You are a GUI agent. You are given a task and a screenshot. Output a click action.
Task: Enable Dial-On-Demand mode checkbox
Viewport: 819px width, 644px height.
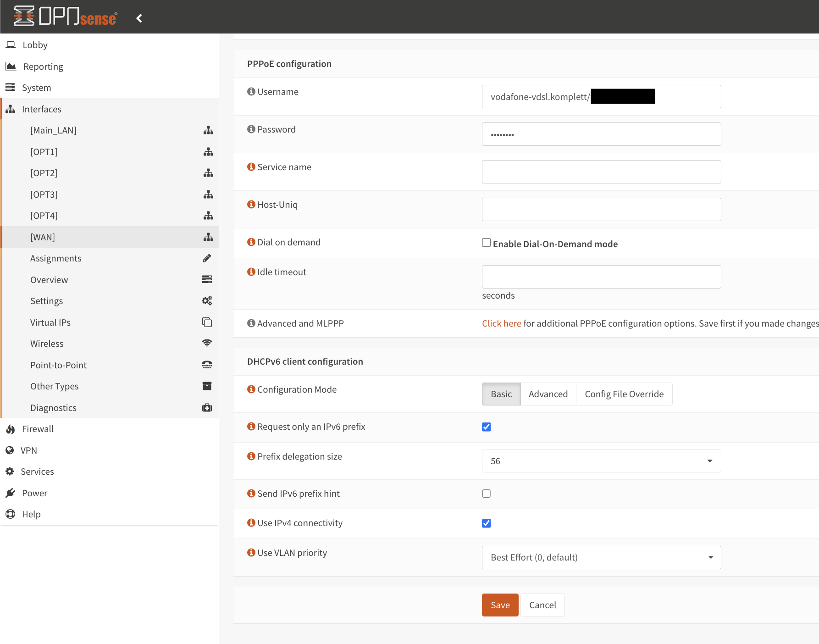(487, 243)
